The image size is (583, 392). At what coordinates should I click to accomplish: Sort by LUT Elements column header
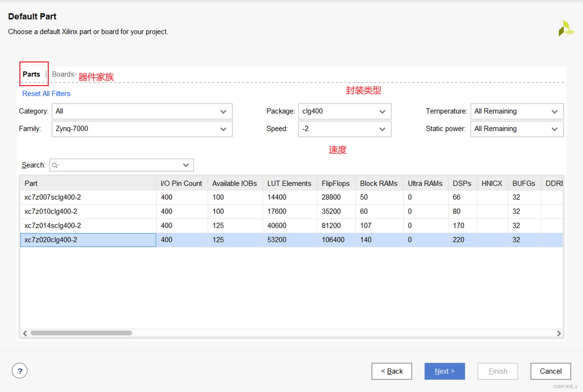pyautogui.click(x=290, y=184)
